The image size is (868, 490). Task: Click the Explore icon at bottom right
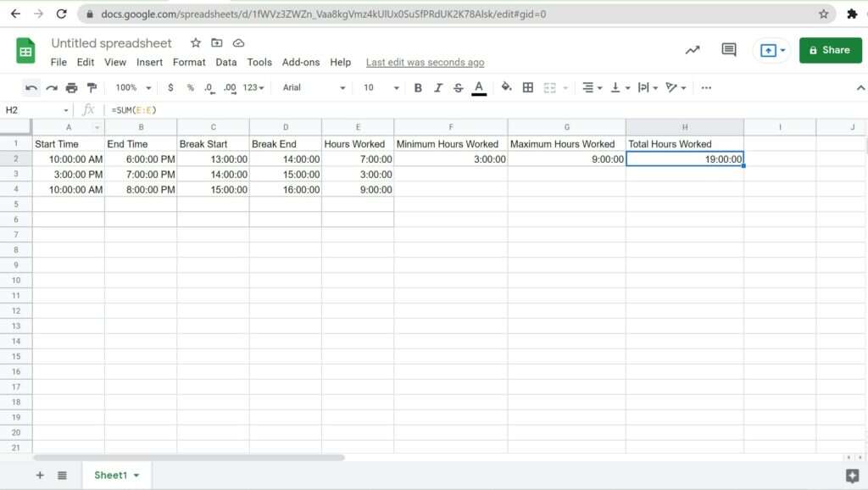click(x=852, y=476)
